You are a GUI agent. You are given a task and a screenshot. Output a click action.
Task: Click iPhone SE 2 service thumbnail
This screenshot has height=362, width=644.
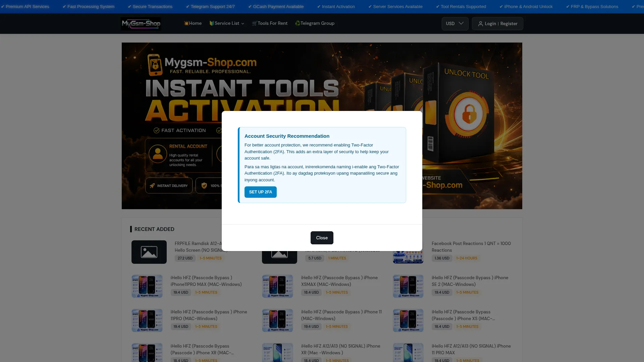click(x=408, y=286)
